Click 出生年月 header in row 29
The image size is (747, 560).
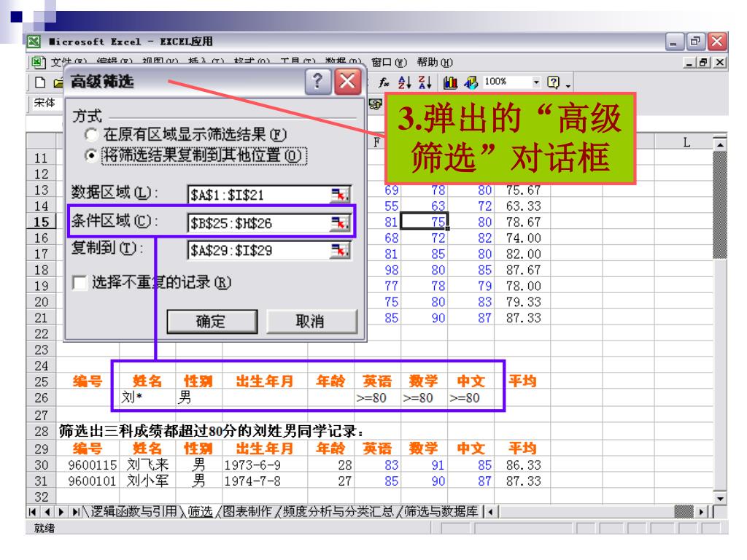[265, 448]
